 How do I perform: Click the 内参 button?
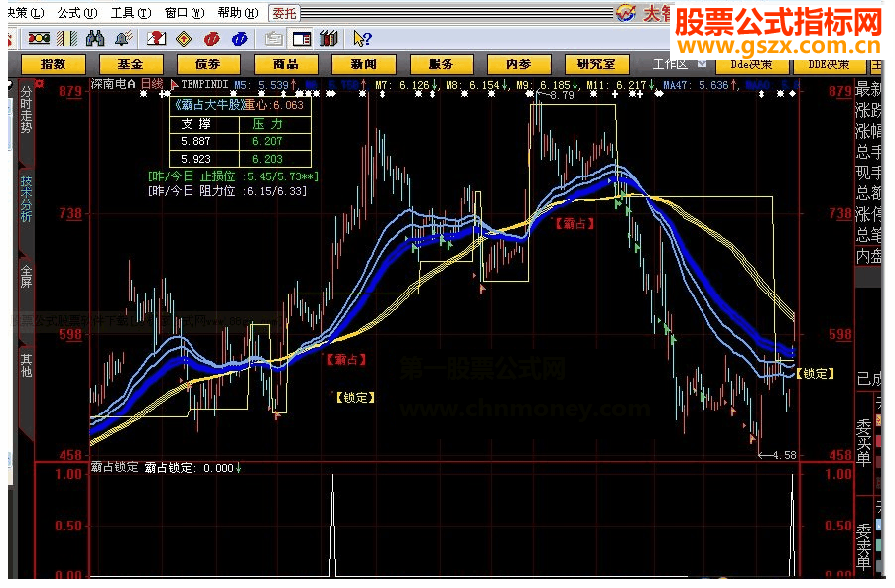coord(519,64)
